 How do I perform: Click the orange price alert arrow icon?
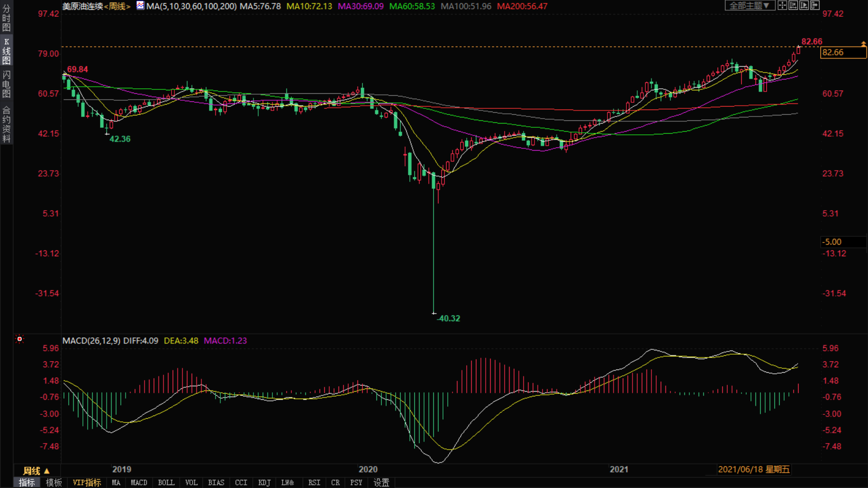(x=863, y=44)
